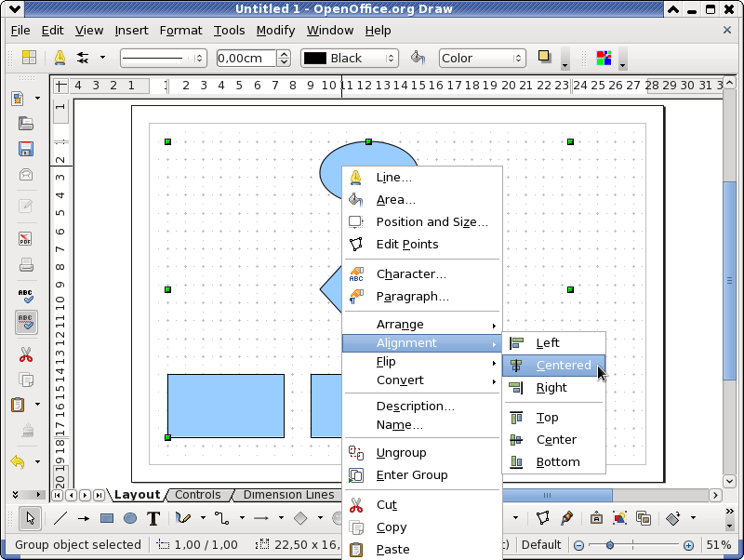Select the Line tool in drawing toolbar

[x=60, y=518]
